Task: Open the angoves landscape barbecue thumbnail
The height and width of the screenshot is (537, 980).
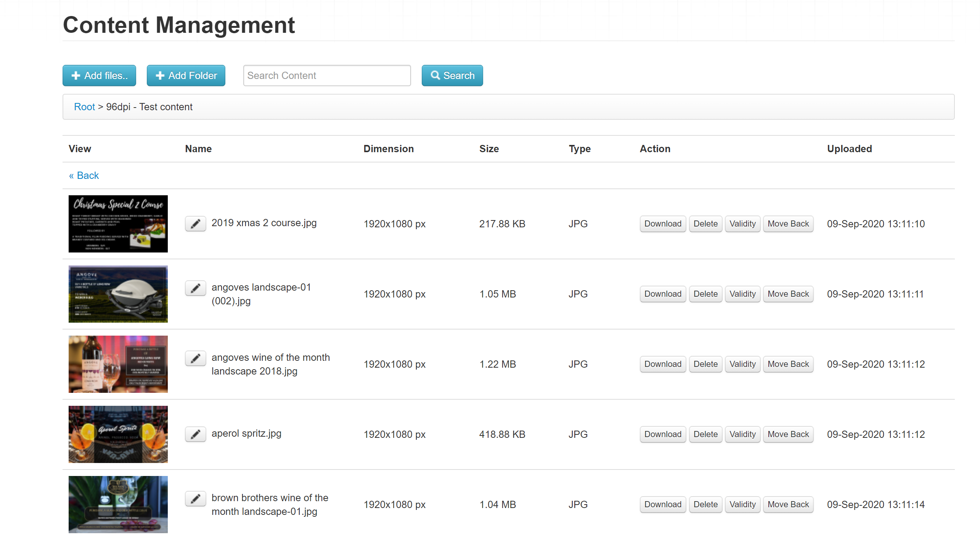Action: pyautogui.click(x=118, y=294)
